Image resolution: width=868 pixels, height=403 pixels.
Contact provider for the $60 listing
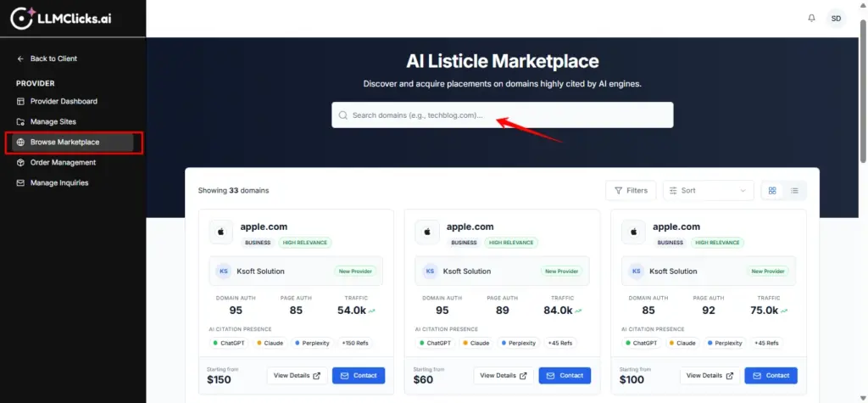(x=564, y=376)
